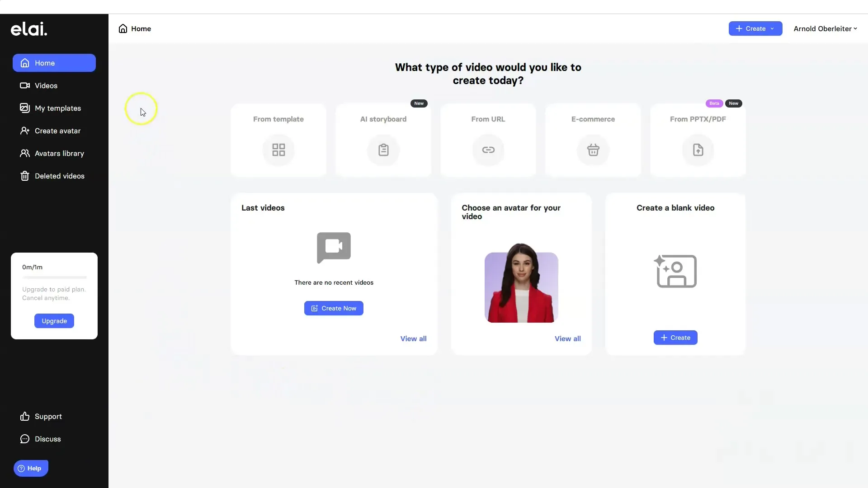Drag the usage progress bar
This screenshot has width=868, height=488.
tap(54, 277)
